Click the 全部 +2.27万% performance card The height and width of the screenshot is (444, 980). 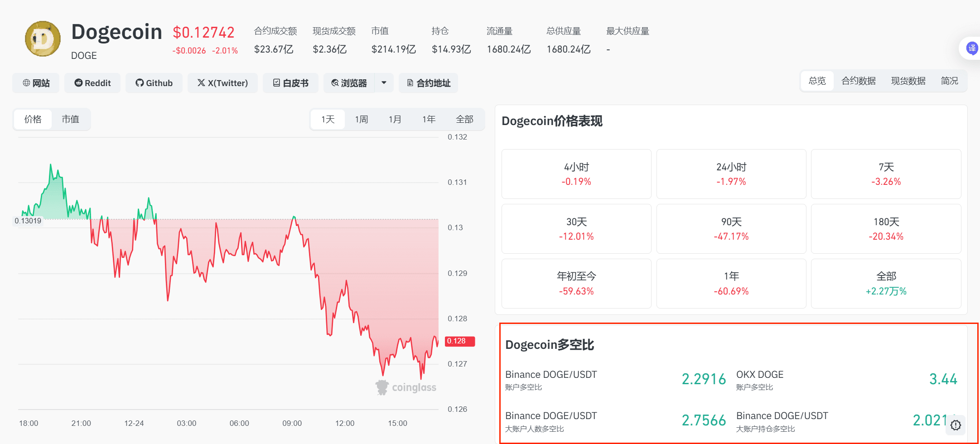pos(886,284)
